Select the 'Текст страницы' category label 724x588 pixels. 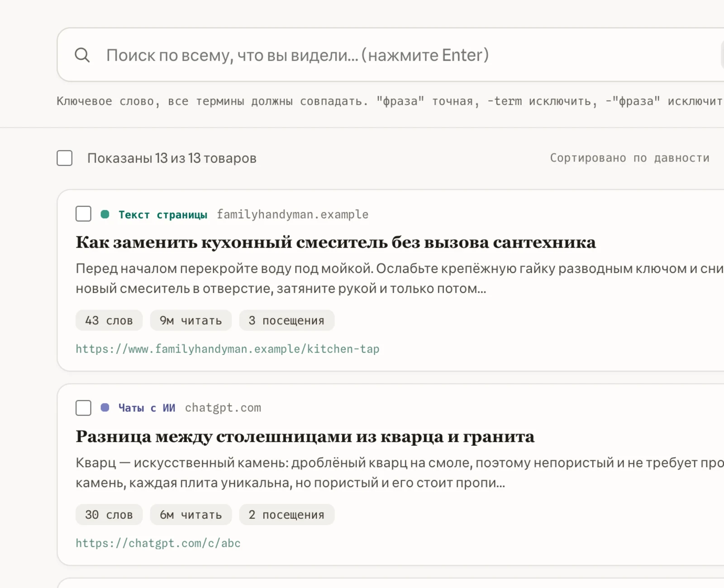point(163,215)
